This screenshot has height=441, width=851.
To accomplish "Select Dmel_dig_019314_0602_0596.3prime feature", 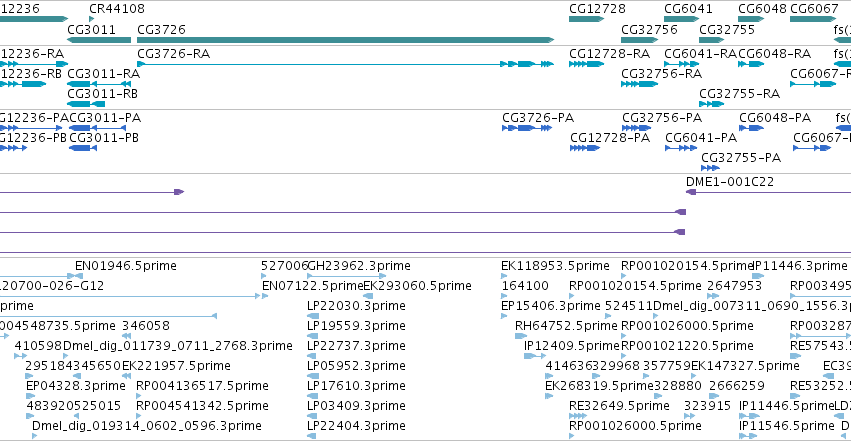I will [147, 426].
